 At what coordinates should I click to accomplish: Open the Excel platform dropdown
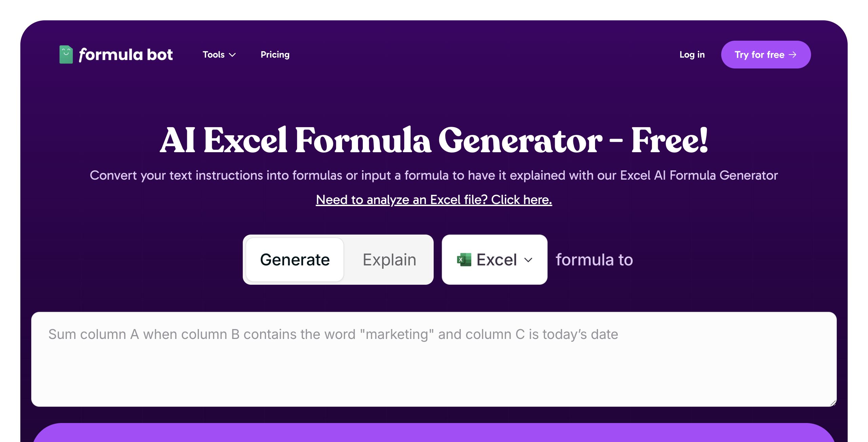point(495,260)
